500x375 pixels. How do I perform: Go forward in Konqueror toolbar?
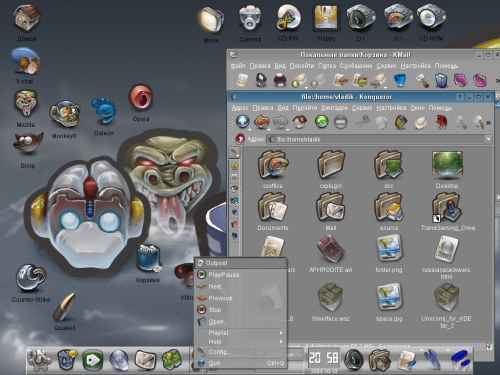(x=280, y=122)
